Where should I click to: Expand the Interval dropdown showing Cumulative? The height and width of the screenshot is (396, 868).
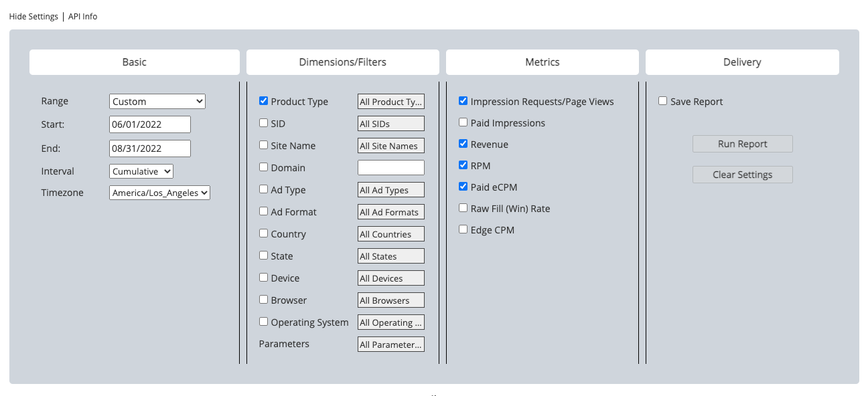(x=141, y=171)
